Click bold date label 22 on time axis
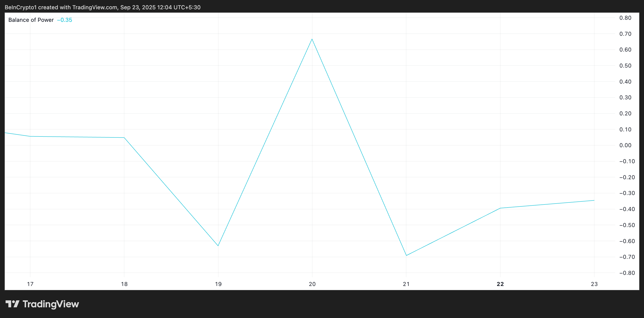 pos(500,284)
